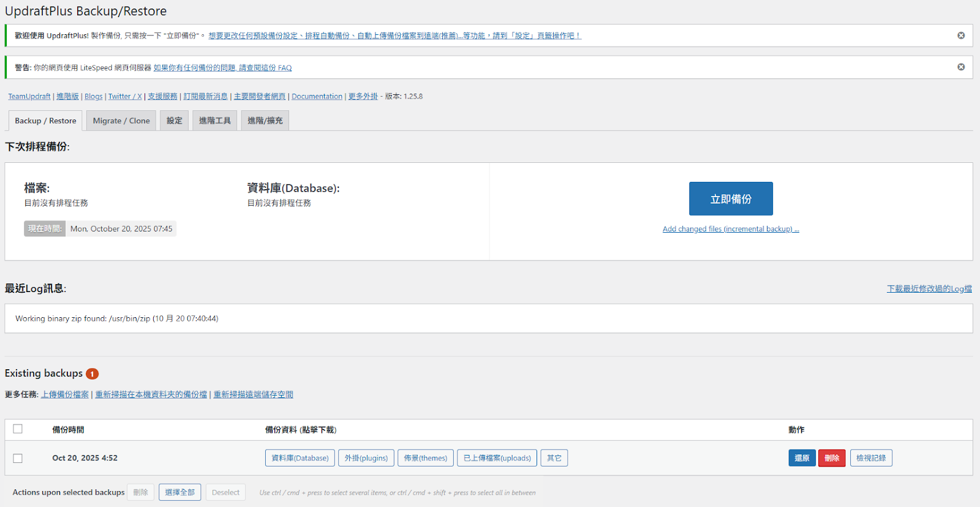The image size is (980, 507).
Task: Open 檢視記錄 for the backup
Action: click(x=871, y=458)
